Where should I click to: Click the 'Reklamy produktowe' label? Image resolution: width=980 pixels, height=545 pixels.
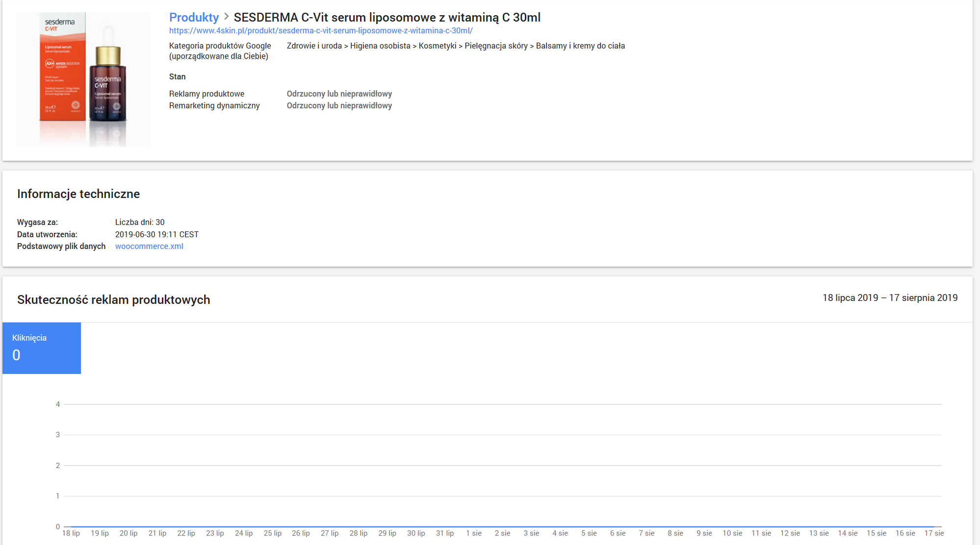point(206,94)
